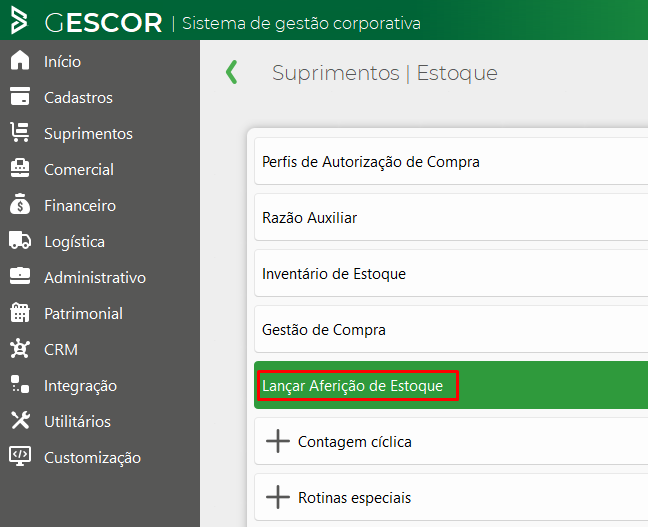Click the Utilitários tools icon
The image size is (648, 527).
click(x=20, y=421)
